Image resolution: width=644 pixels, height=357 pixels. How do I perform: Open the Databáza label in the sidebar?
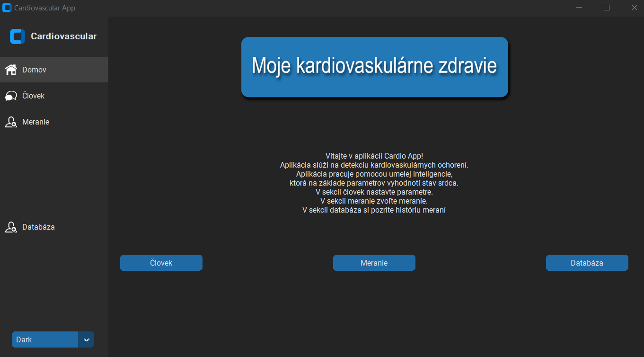38,227
